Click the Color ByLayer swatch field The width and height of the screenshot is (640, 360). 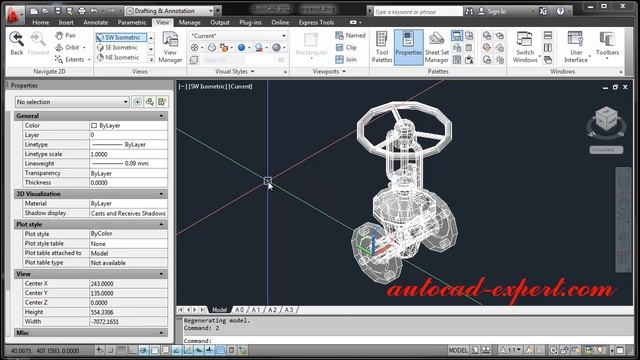[128, 125]
